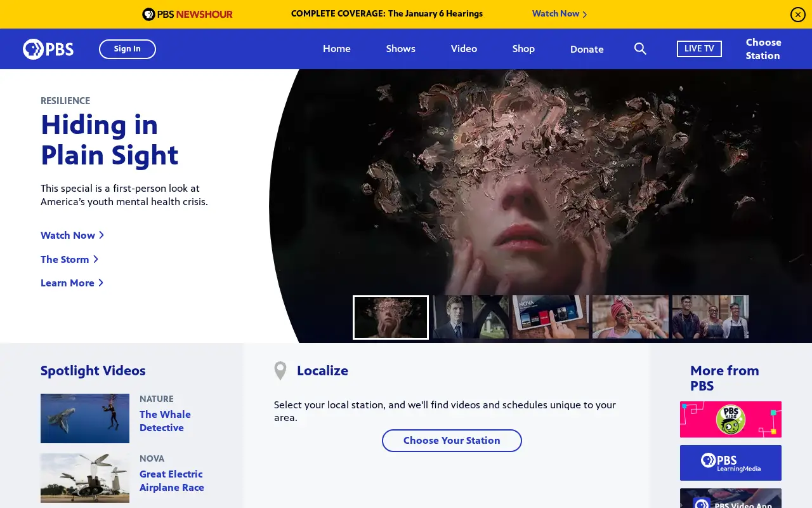Click the NOVA show label
This screenshot has width=812, height=508.
click(152, 459)
